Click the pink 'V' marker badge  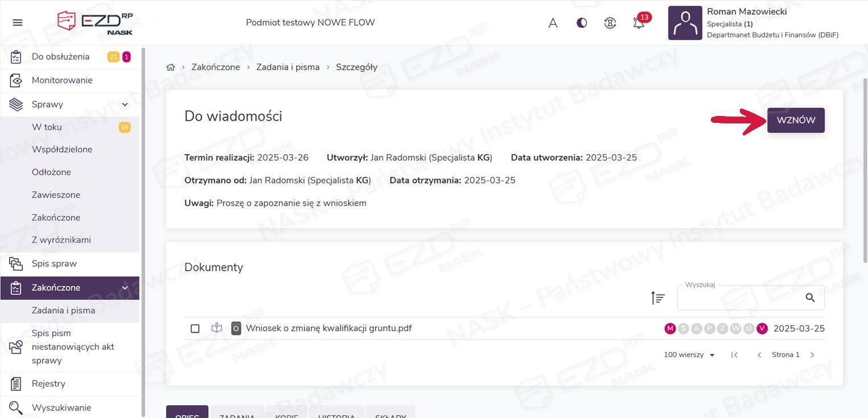(762, 329)
